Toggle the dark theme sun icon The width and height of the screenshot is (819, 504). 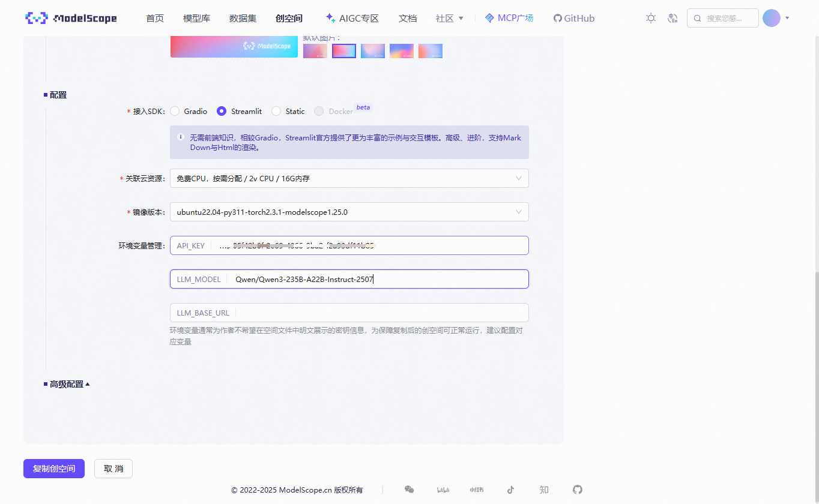(650, 18)
